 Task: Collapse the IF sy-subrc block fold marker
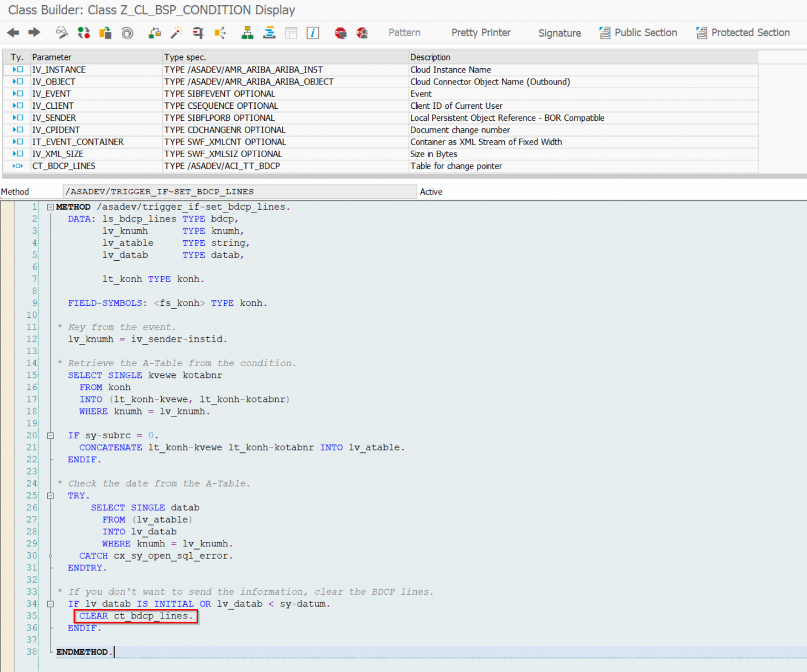tap(50, 436)
